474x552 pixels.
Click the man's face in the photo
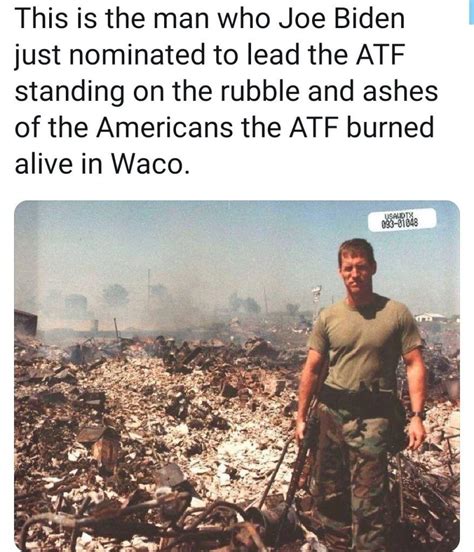(x=355, y=270)
